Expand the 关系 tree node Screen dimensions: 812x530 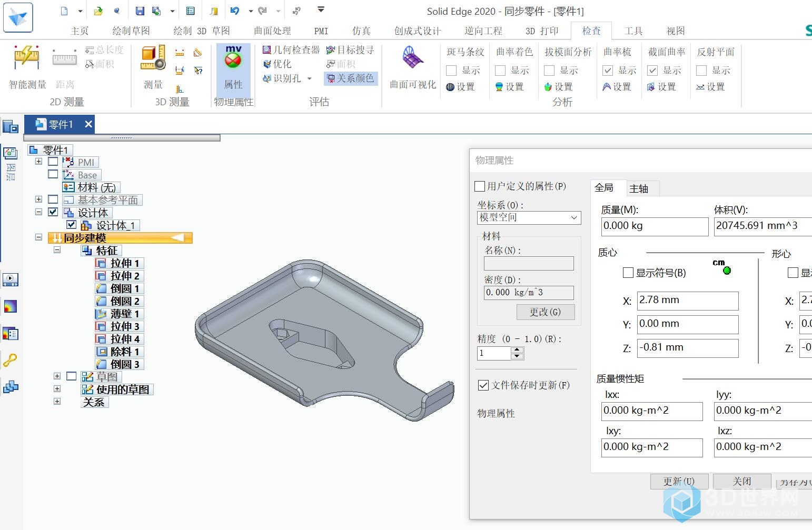coord(57,402)
